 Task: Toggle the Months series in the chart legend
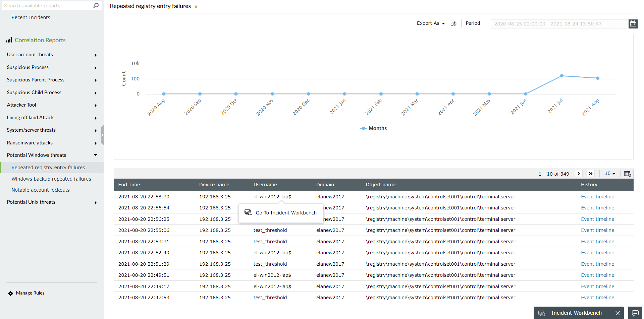[373, 128]
